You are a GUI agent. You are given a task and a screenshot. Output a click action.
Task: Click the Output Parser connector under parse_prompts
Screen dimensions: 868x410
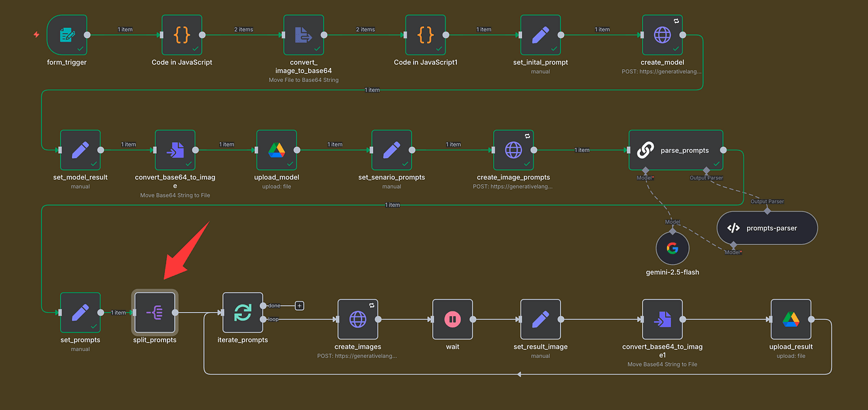pos(706,171)
